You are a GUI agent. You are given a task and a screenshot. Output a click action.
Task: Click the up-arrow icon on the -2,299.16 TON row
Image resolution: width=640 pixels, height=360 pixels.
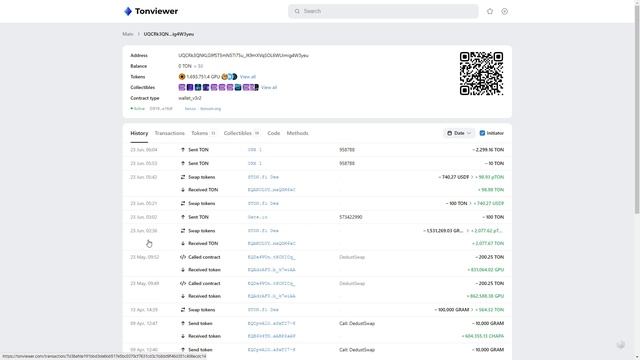click(x=183, y=150)
